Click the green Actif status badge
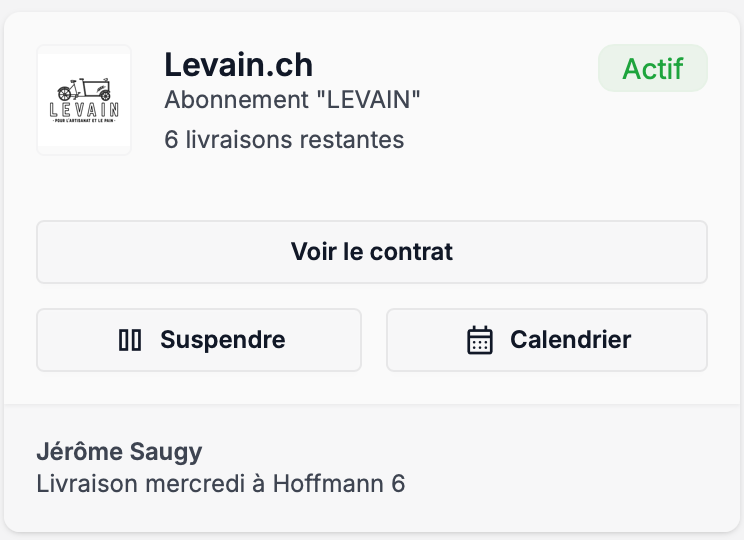Screen dimensions: 744x540 (652, 69)
